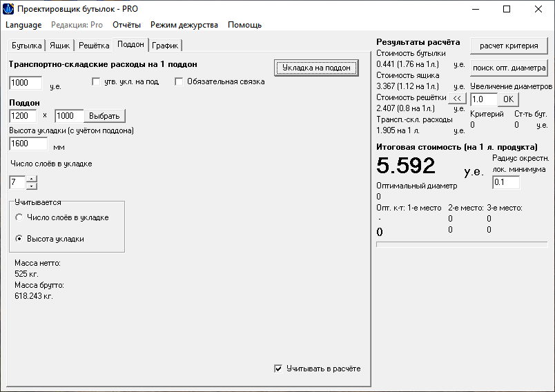Increase layer count with the up arrow
Viewport: 555px width, 392px height.
pyautogui.click(x=32, y=179)
